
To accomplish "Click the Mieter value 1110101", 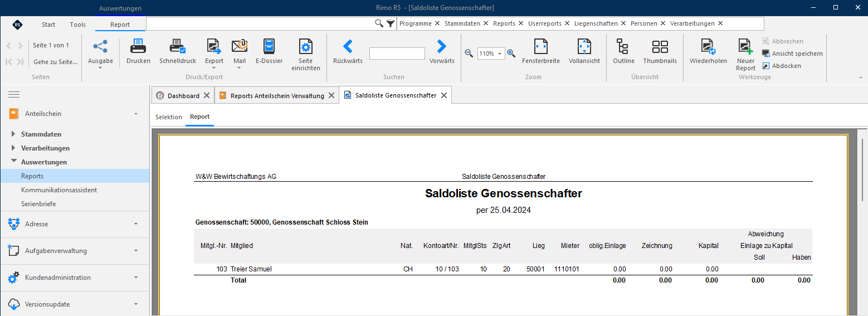I will (567, 269).
